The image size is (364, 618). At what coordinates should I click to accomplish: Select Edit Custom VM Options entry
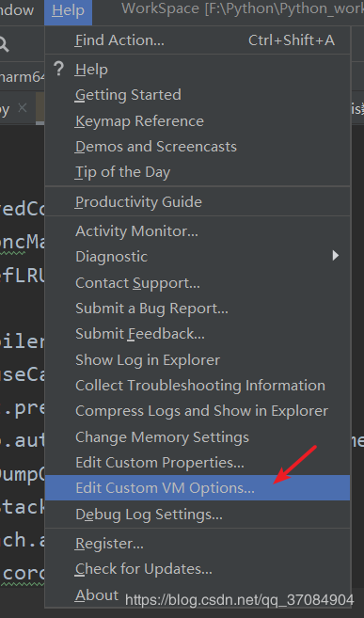198,488
